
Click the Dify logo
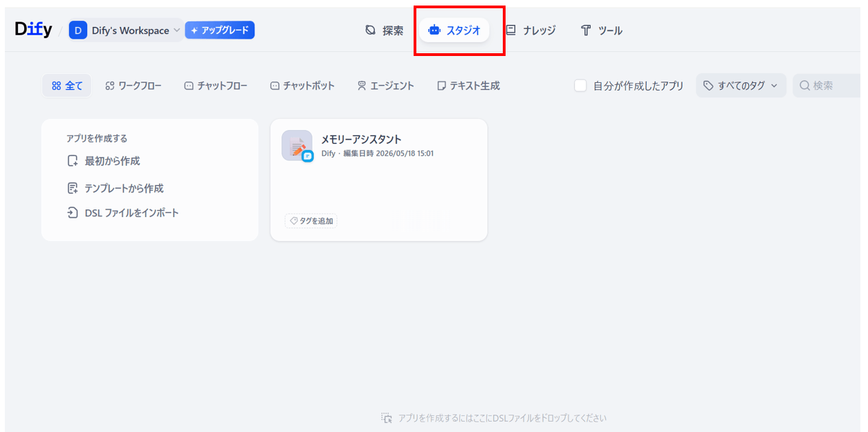[33, 30]
